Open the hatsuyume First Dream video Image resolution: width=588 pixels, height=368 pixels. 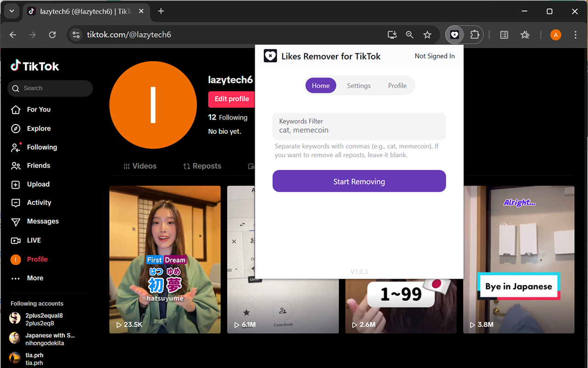(x=165, y=259)
